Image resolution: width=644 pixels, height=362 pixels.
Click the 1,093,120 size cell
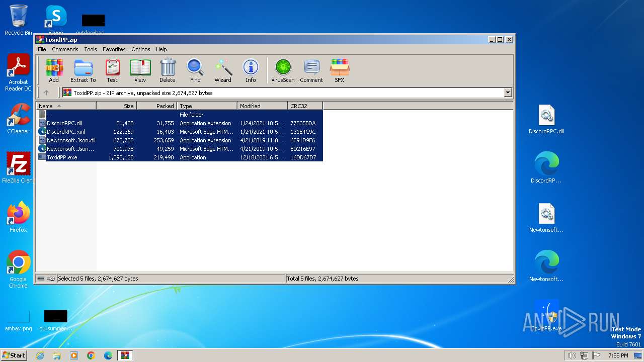(x=121, y=157)
